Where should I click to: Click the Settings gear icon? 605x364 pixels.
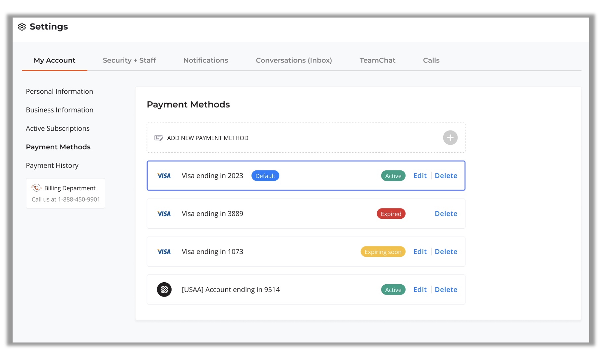coord(22,27)
